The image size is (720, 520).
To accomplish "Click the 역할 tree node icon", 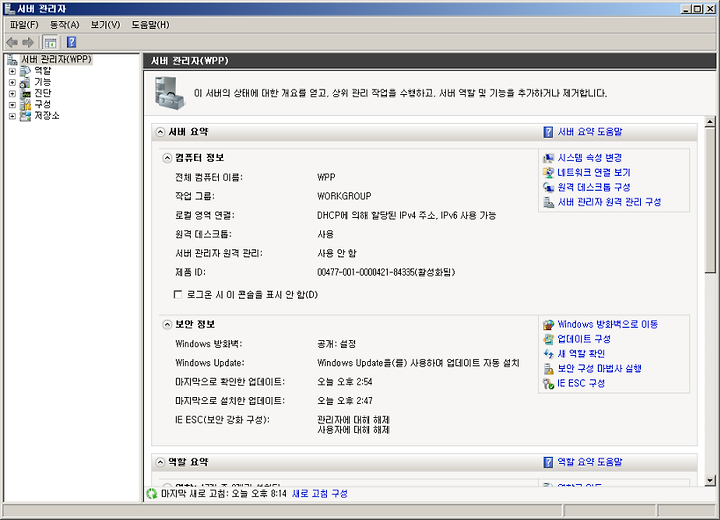I will tap(26, 71).
